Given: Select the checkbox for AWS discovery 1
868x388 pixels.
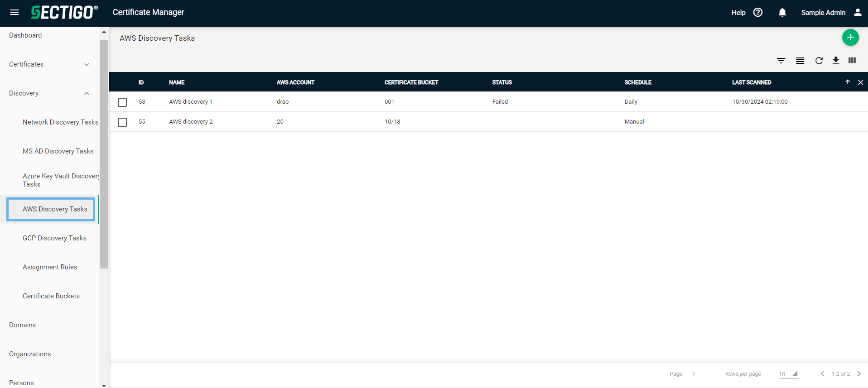Looking at the screenshot, I should click(122, 102).
